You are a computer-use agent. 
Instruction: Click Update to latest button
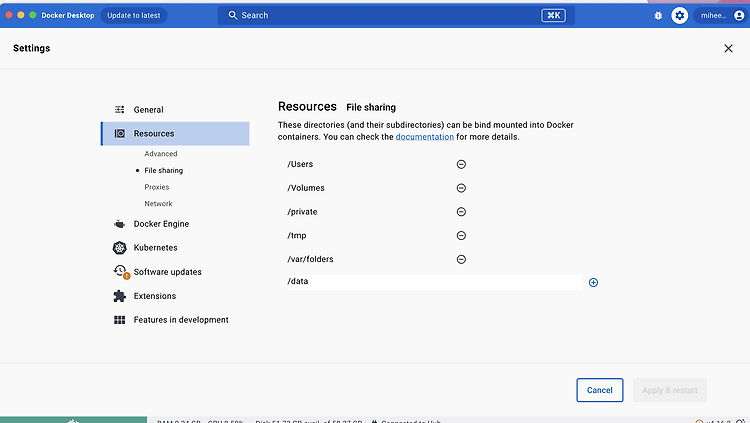pos(134,15)
